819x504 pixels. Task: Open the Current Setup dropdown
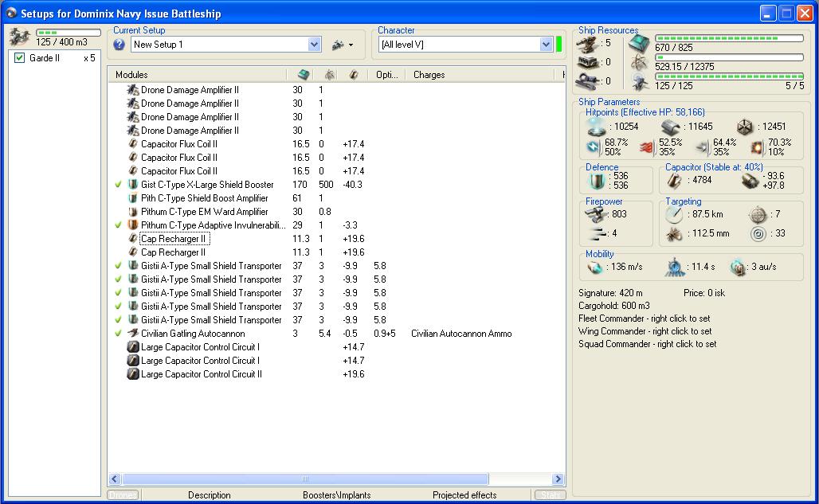(x=314, y=45)
